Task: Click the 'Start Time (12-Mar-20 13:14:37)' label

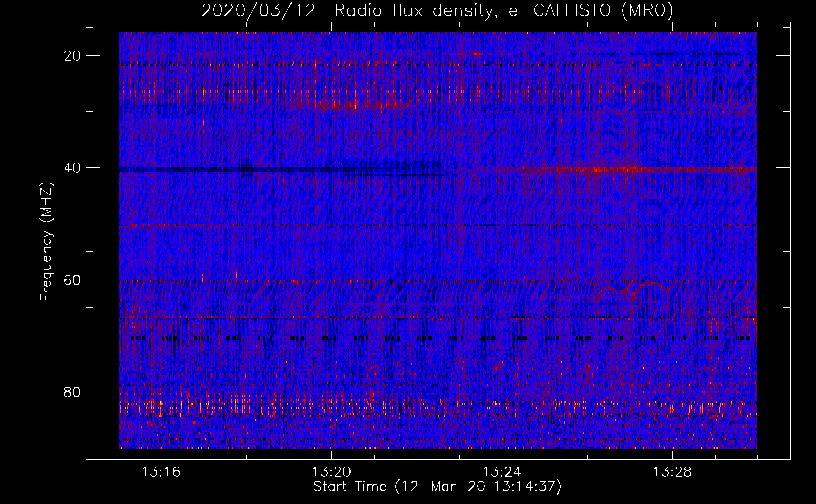Action: tap(437, 487)
